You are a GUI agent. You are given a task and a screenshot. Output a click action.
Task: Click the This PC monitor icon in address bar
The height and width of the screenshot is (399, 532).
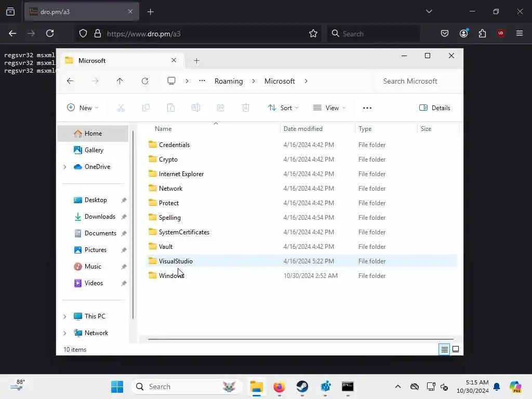point(171,81)
